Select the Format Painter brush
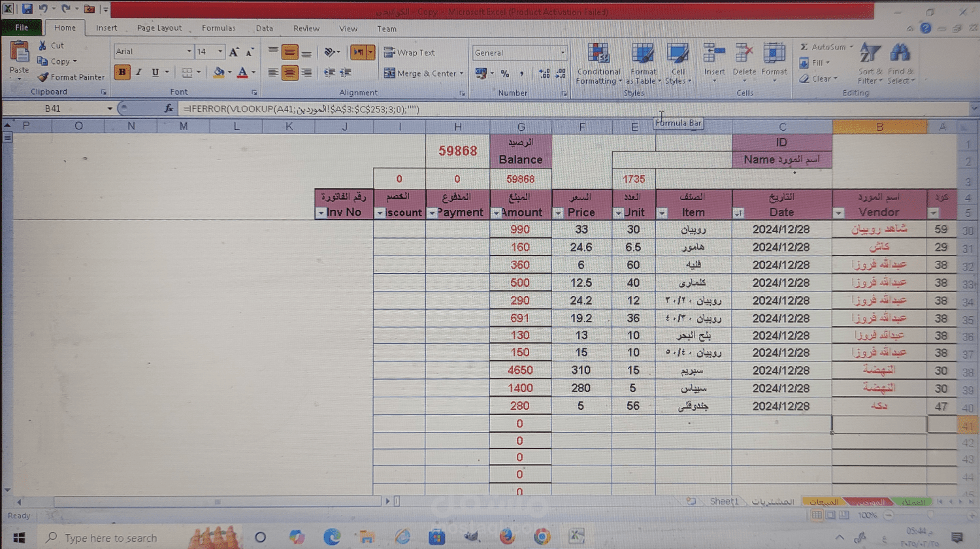This screenshot has width=980, height=549. (43, 77)
